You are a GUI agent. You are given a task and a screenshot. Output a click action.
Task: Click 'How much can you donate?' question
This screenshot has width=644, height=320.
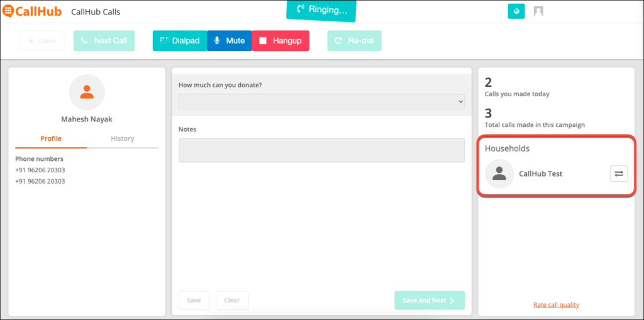coord(220,85)
